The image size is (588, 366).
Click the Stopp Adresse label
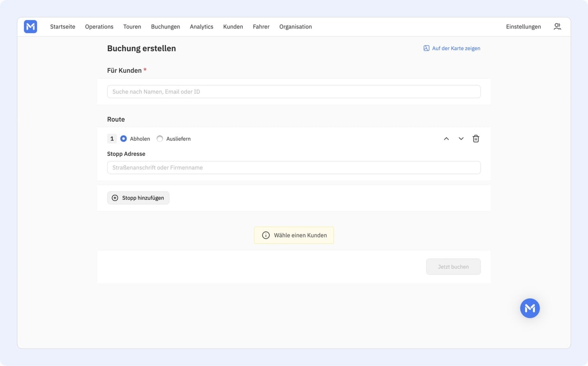pos(126,154)
